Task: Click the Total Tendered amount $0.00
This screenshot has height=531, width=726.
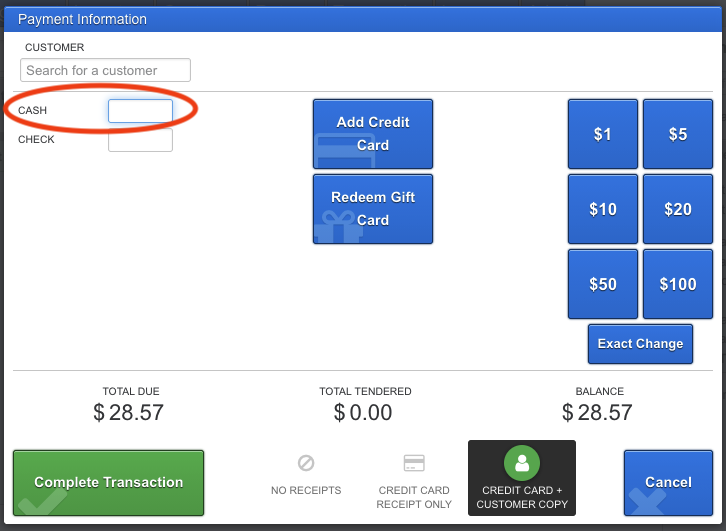Action: [x=364, y=412]
